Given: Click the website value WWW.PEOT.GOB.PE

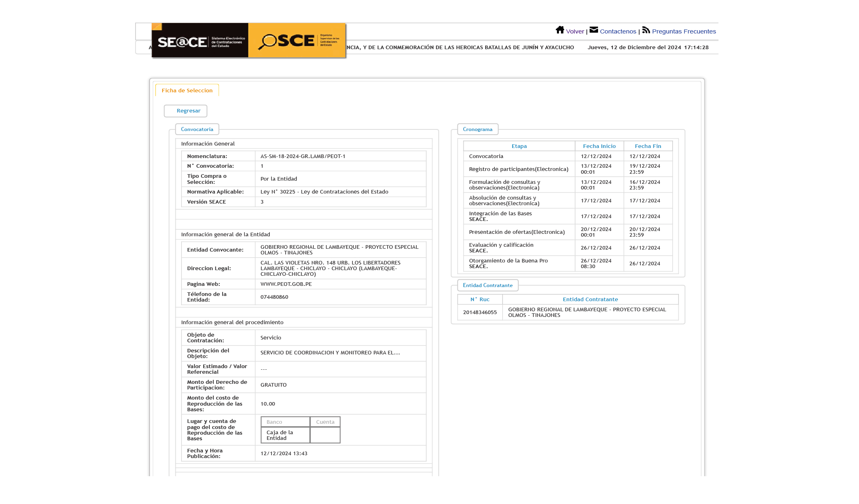Looking at the screenshot, I should click(286, 284).
